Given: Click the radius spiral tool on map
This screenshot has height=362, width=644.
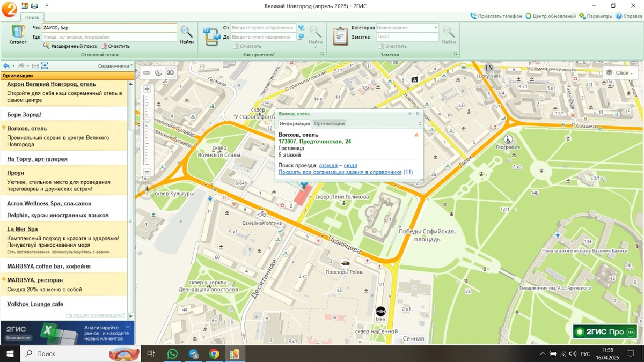Looking at the screenshot, I should click(x=158, y=72).
